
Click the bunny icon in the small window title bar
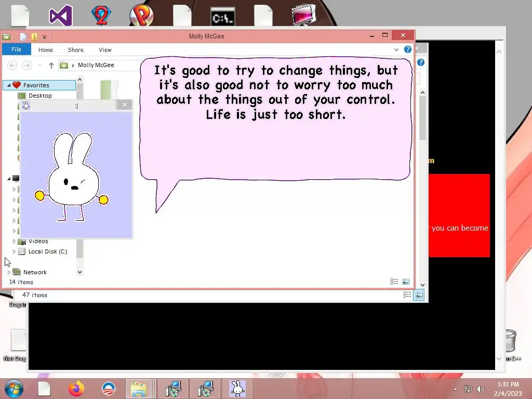point(26,105)
